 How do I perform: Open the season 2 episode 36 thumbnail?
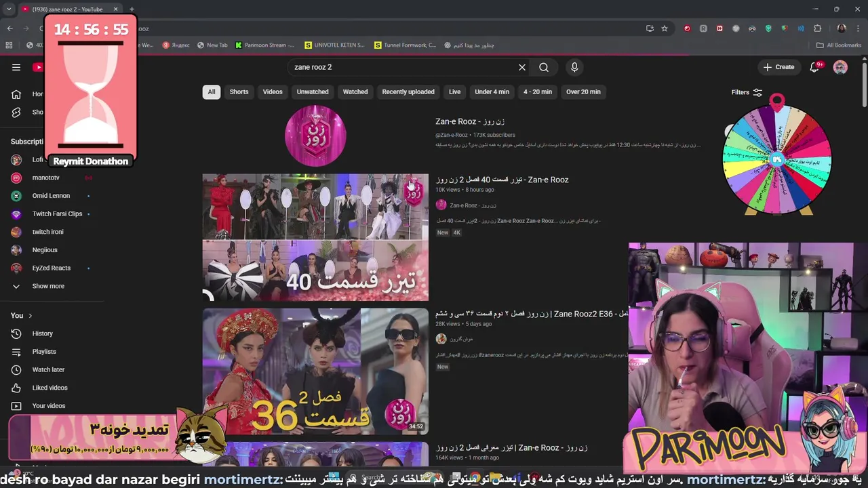(x=315, y=371)
